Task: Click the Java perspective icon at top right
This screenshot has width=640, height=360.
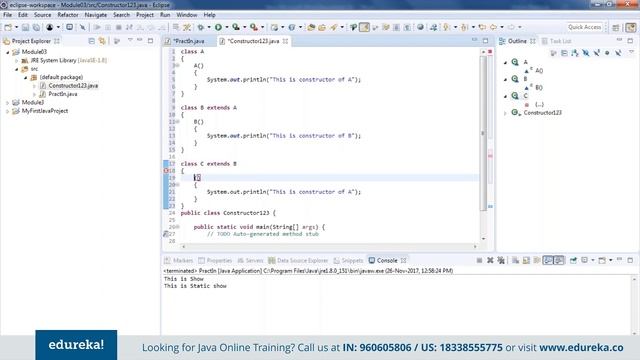Action: coord(631,27)
